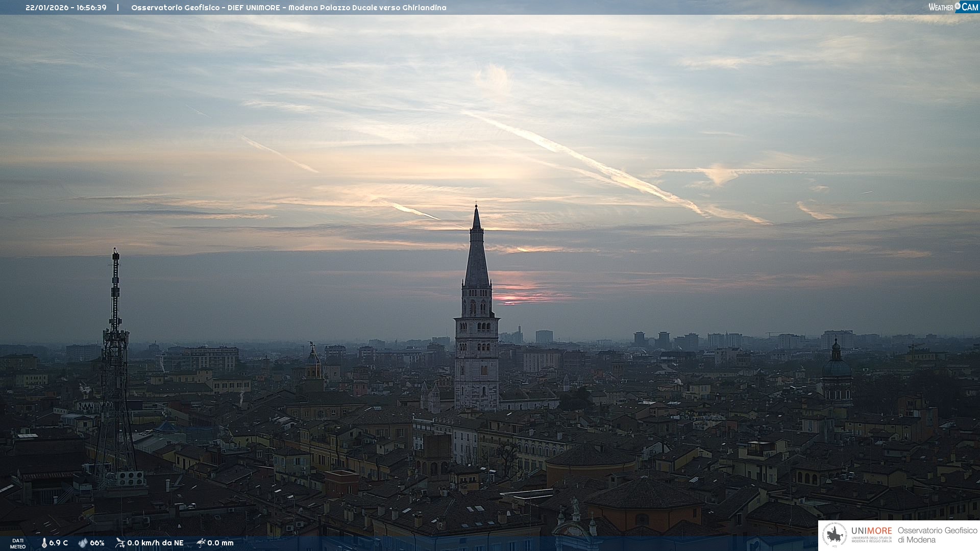Click the humidity water droplets icon
This screenshot has height=551, width=980.
(x=83, y=543)
